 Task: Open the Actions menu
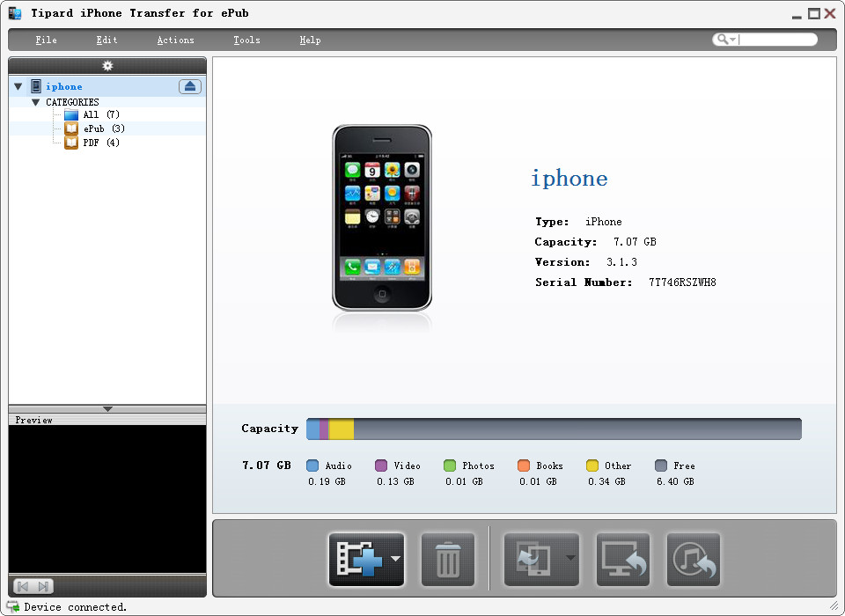pyautogui.click(x=175, y=40)
